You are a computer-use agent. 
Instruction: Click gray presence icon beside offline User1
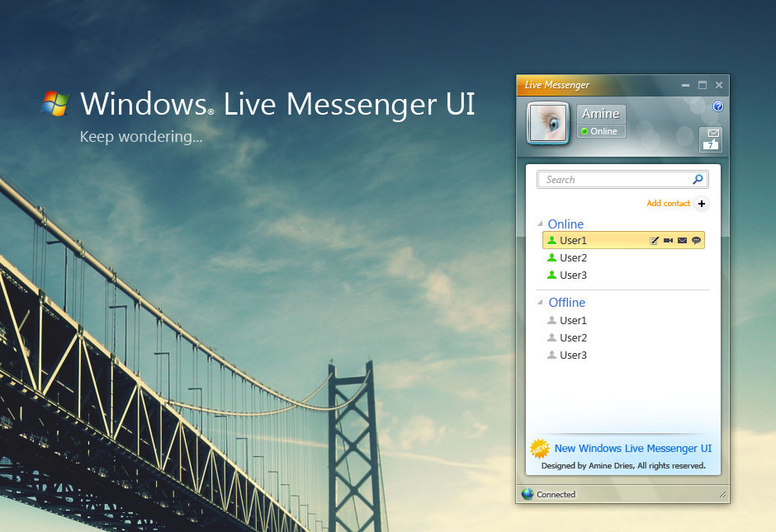[551, 320]
